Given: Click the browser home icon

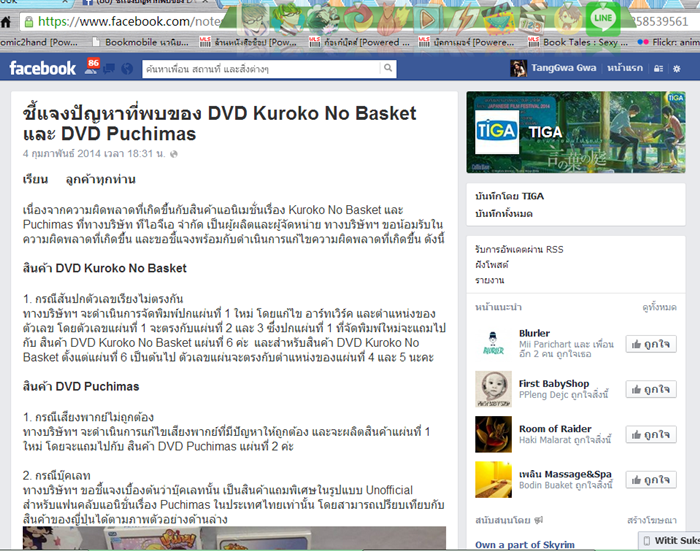Looking at the screenshot, I should click(x=5, y=22).
